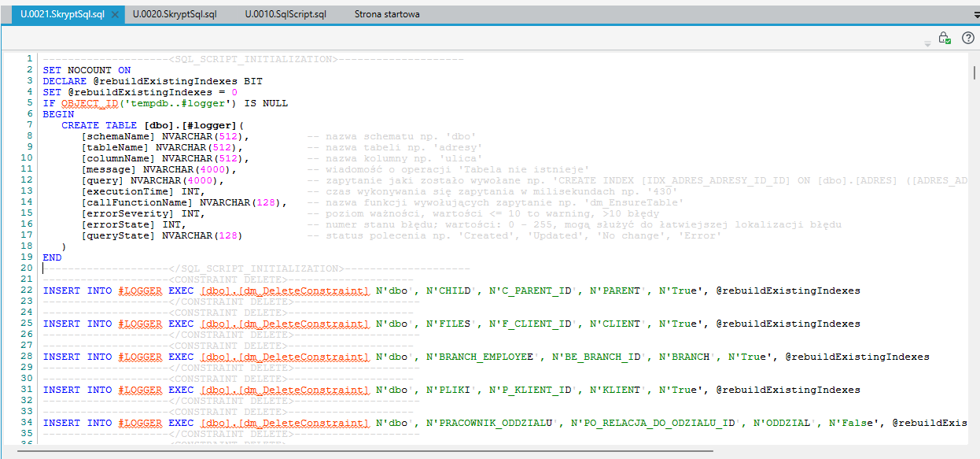
Task: Click line number 22 in the gutter
Action: click(28, 291)
